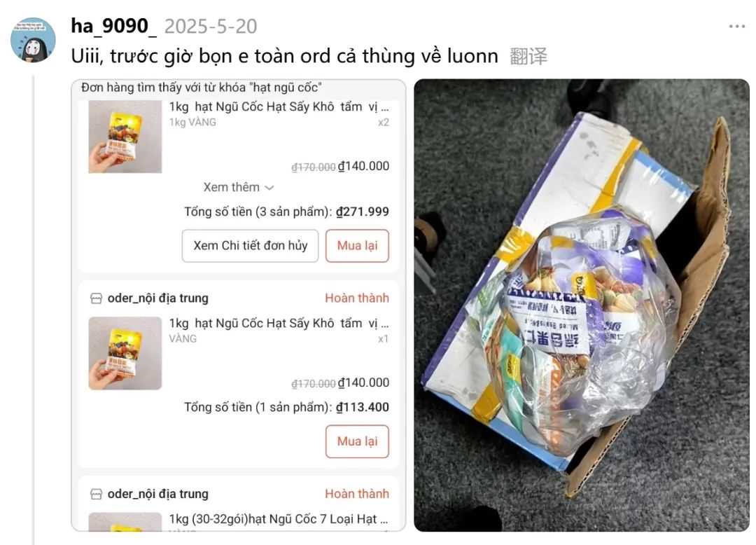Select first product thumbnail with x2 quantity
The image size is (756, 545).
pyautogui.click(x=125, y=137)
